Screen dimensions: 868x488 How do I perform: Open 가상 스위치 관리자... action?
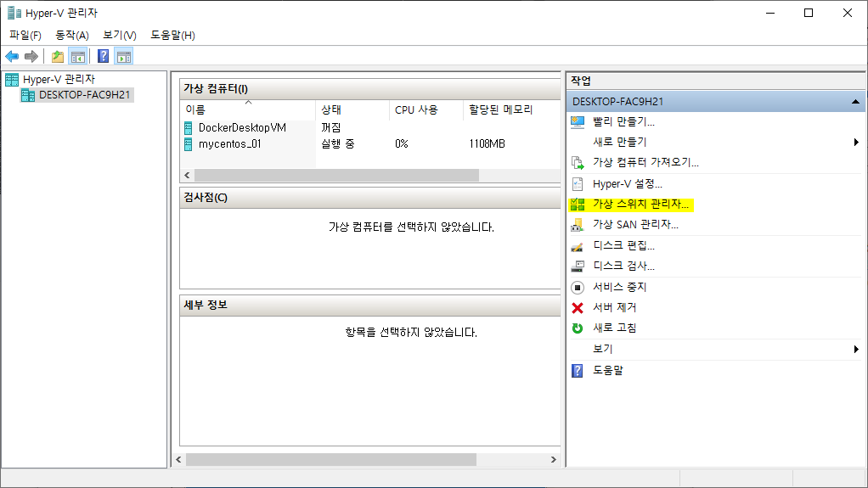coord(640,205)
